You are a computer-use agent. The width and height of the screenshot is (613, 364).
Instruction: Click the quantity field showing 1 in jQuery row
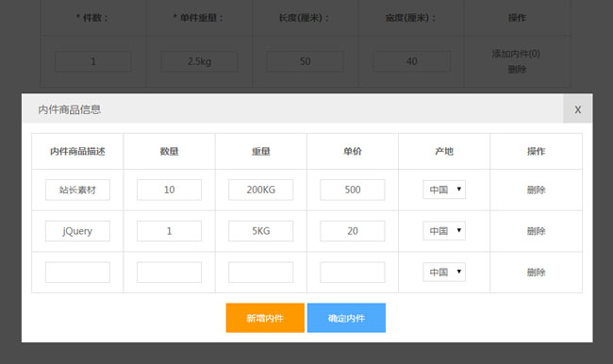click(169, 231)
